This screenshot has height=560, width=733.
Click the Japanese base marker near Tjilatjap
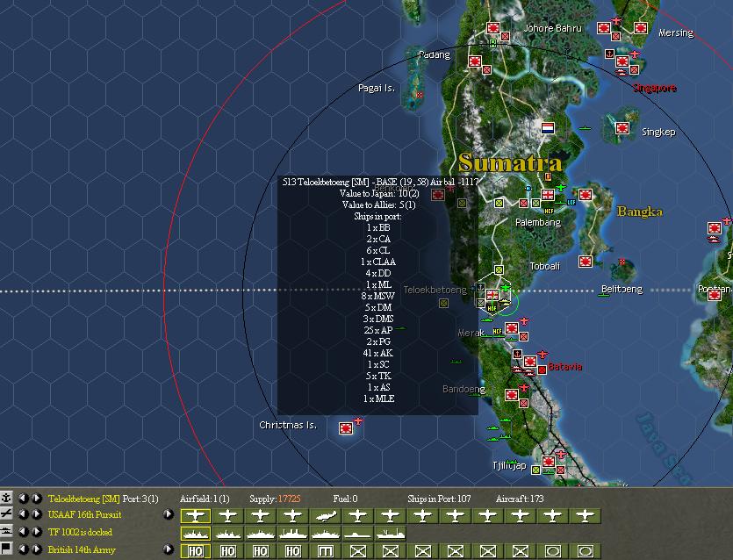549,462
